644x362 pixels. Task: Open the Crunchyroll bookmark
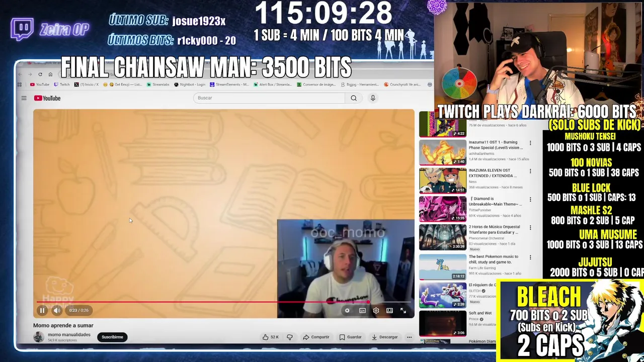pyautogui.click(x=403, y=84)
